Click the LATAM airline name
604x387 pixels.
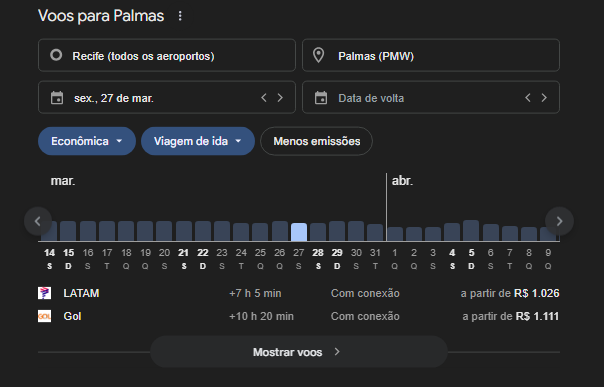tap(81, 293)
